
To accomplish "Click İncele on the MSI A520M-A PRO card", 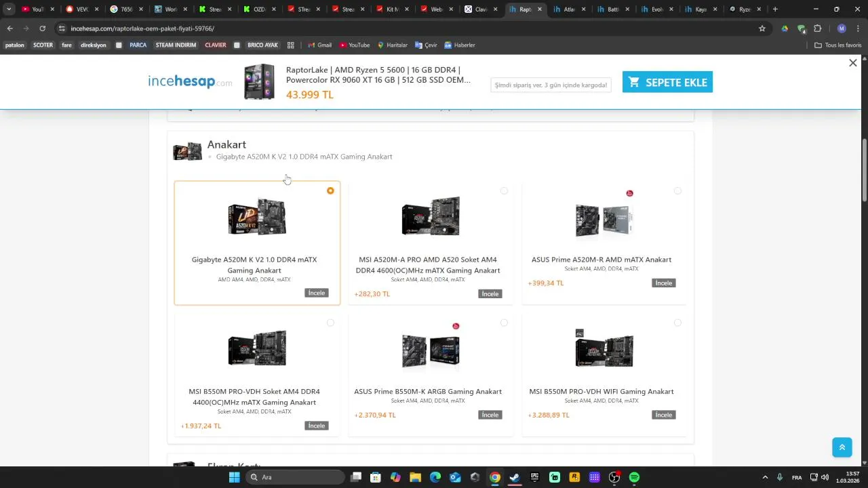I will tap(490, 293).
